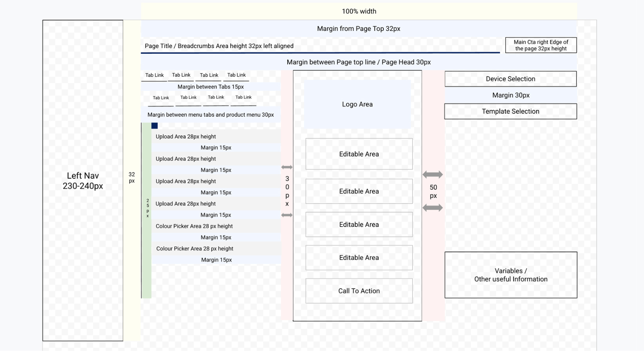Click the small dark blue square marker

tap(155, 126)
